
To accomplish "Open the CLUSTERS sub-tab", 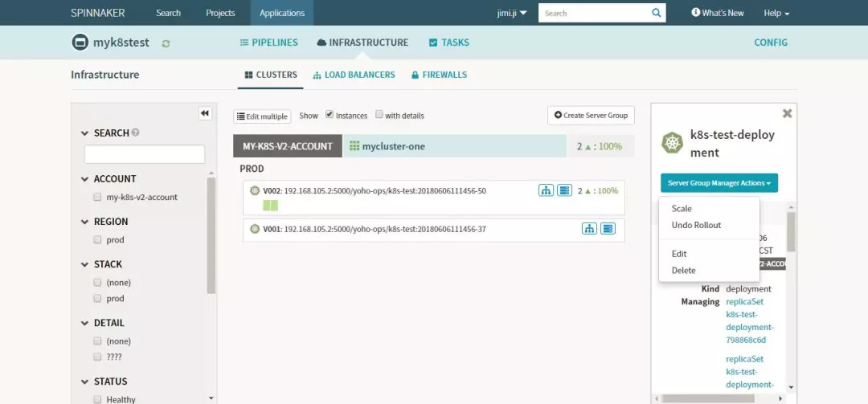I will pos(271,75).
